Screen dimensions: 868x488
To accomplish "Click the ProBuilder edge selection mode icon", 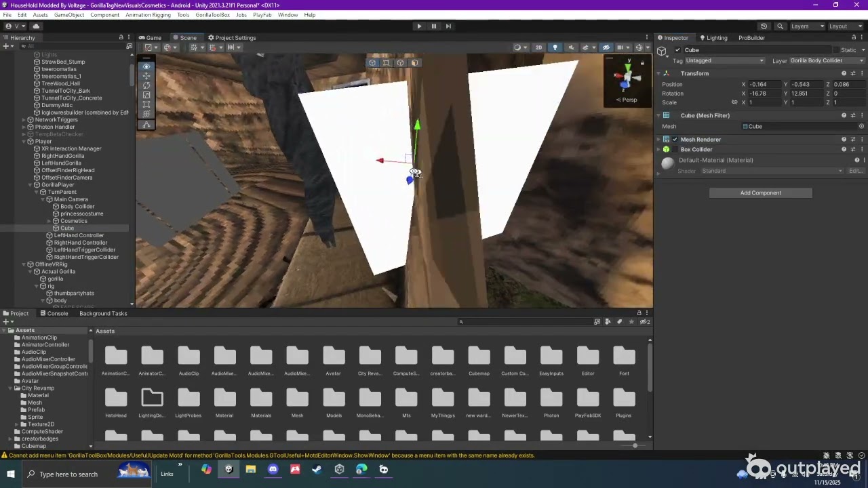I will (x=401, y=63).
